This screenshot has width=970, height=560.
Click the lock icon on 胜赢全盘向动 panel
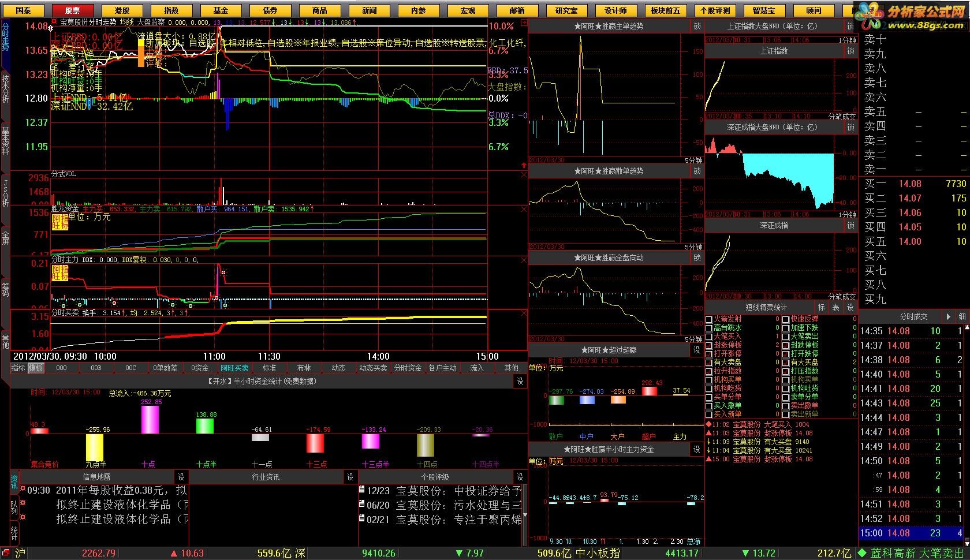coord(697,258)
